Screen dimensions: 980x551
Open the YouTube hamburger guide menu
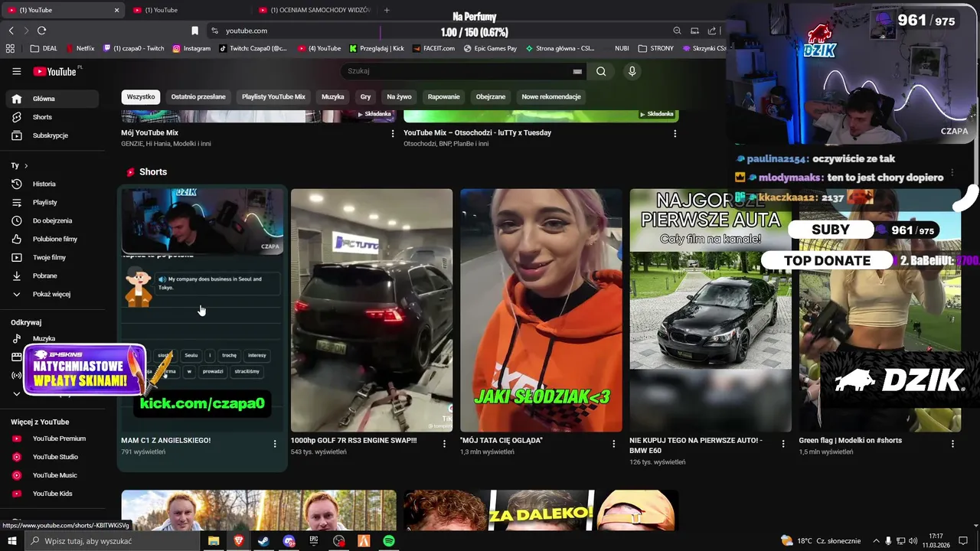[x=16, y=71]
